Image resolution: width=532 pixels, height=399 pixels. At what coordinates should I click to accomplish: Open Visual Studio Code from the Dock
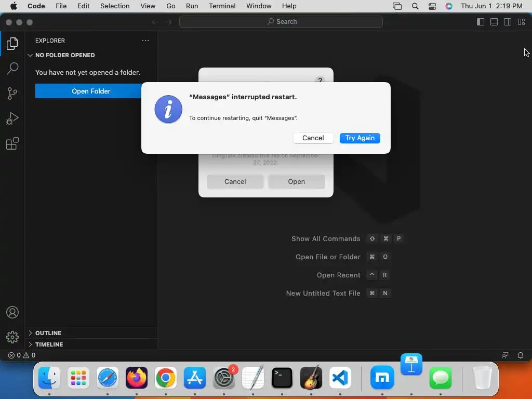coord(340,378)
